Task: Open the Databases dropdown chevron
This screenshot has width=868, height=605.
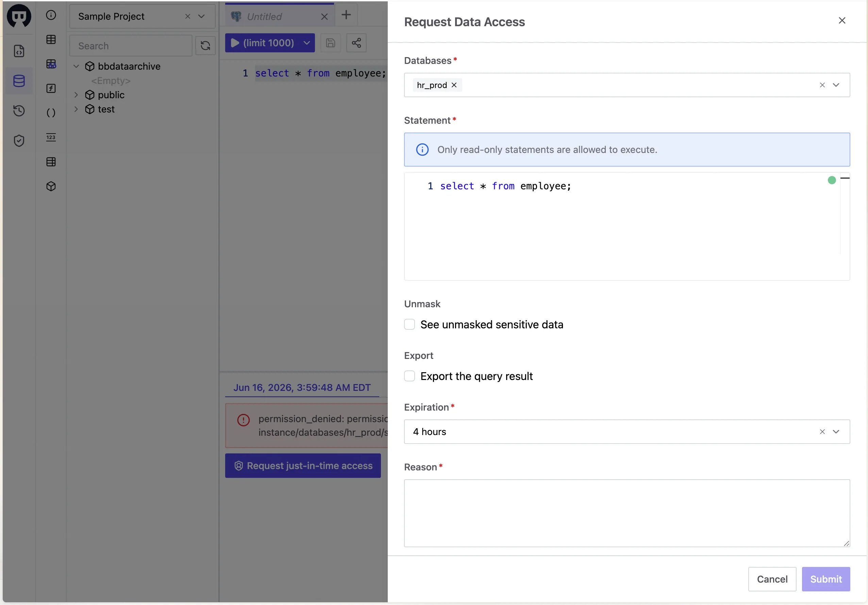Action: pyautogui.click(x=836, y=85)
